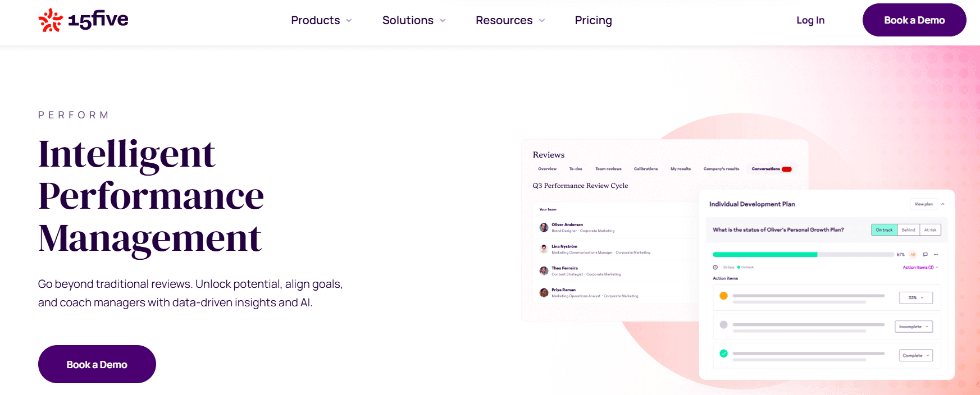
Task: Click the View plan button
Action: coord(923,204)
